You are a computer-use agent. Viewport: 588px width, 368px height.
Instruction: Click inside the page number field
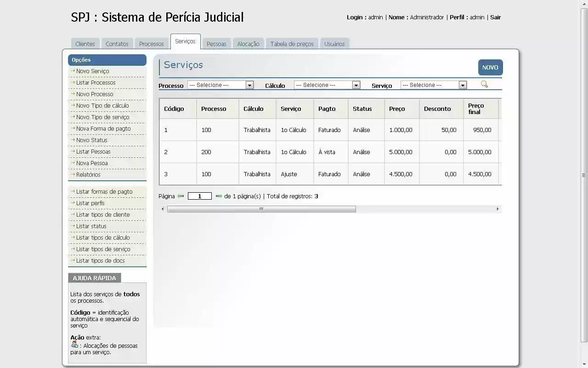[x=199, y=196]
